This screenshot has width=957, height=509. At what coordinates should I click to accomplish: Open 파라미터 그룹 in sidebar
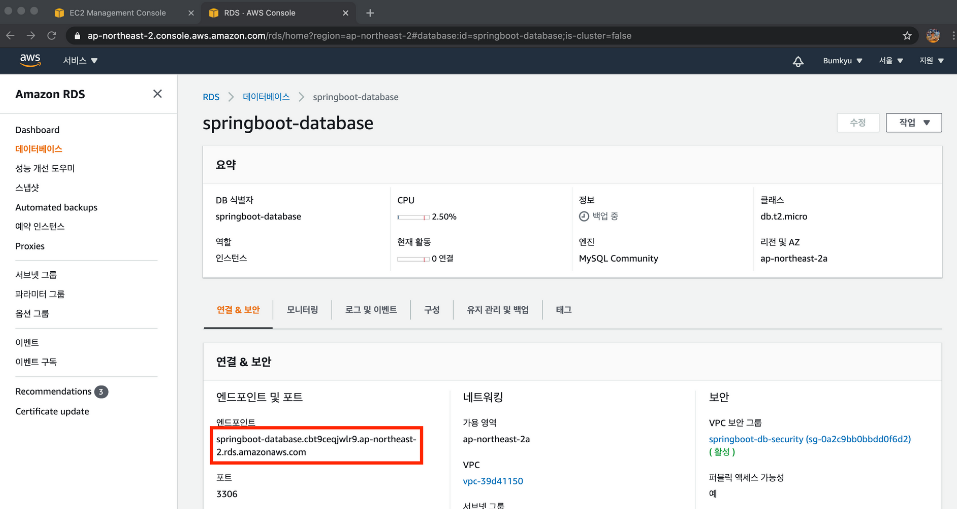(x=40, y=294)
